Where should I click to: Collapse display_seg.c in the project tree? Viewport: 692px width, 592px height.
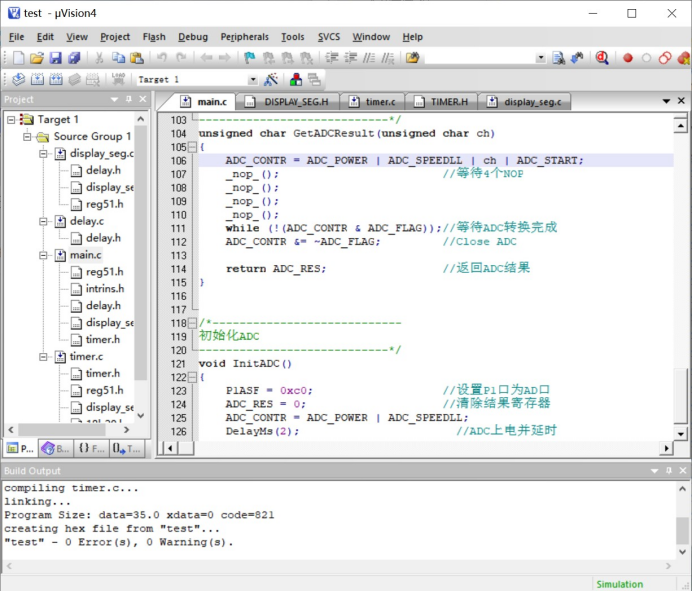point(43,154)
